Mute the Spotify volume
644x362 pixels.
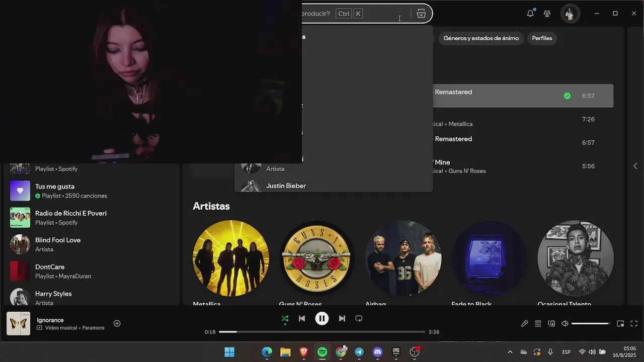click(565, 324)
